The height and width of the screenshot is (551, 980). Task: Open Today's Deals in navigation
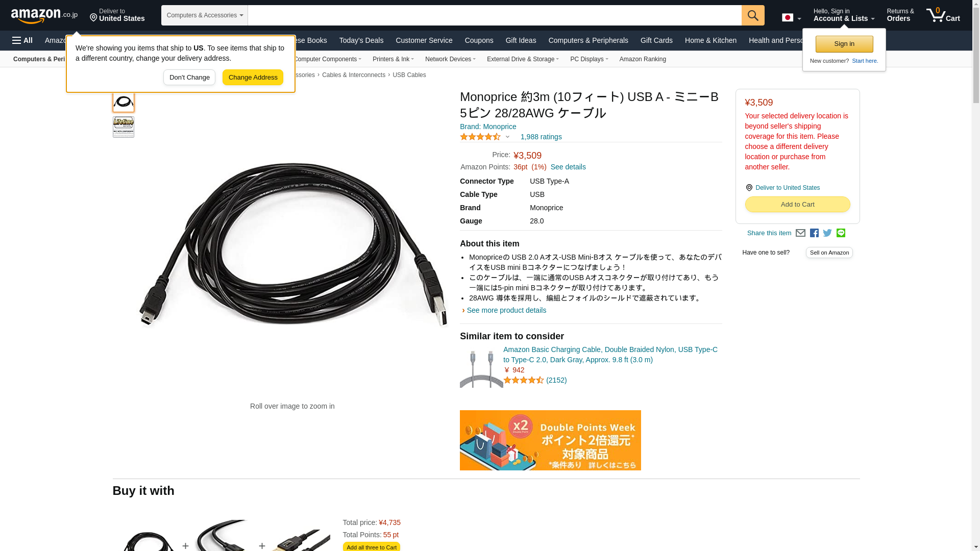coord(361,40)
